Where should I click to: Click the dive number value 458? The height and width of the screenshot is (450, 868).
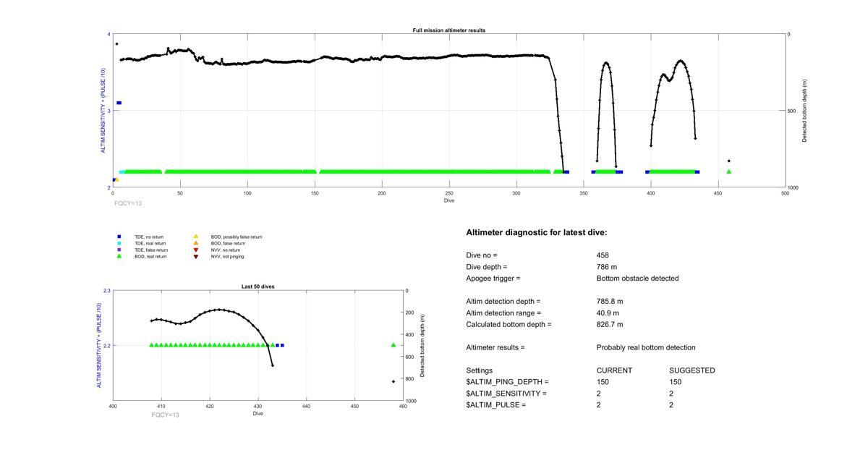click(x=603, y=255)
